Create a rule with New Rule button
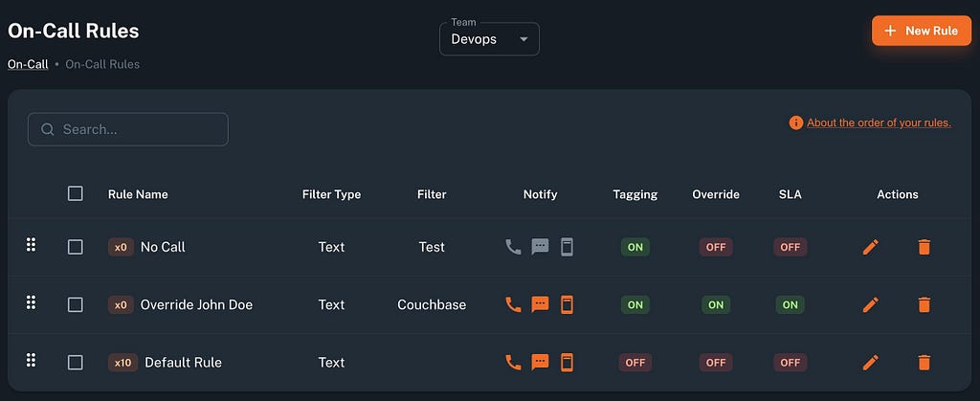 pyautogui.click(x=922, y=31)
